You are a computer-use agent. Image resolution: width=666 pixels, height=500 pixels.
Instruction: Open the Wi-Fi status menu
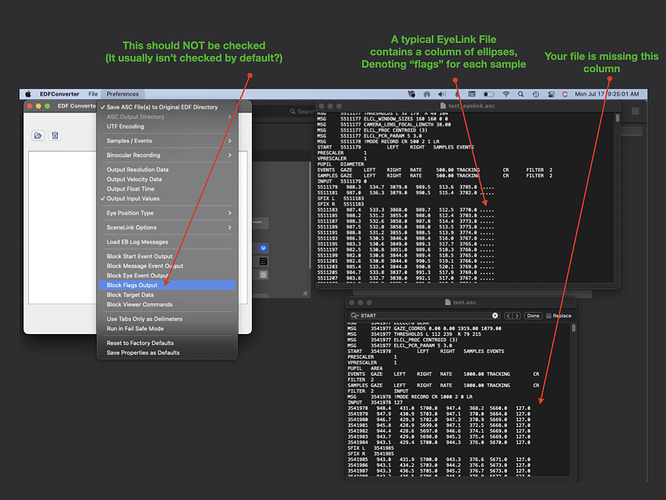tap(506, 94)
